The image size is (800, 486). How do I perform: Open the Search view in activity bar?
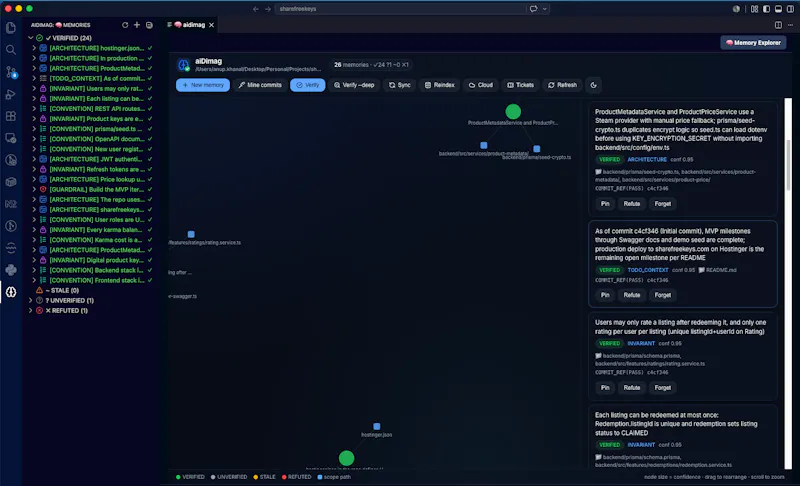point(11,50)
